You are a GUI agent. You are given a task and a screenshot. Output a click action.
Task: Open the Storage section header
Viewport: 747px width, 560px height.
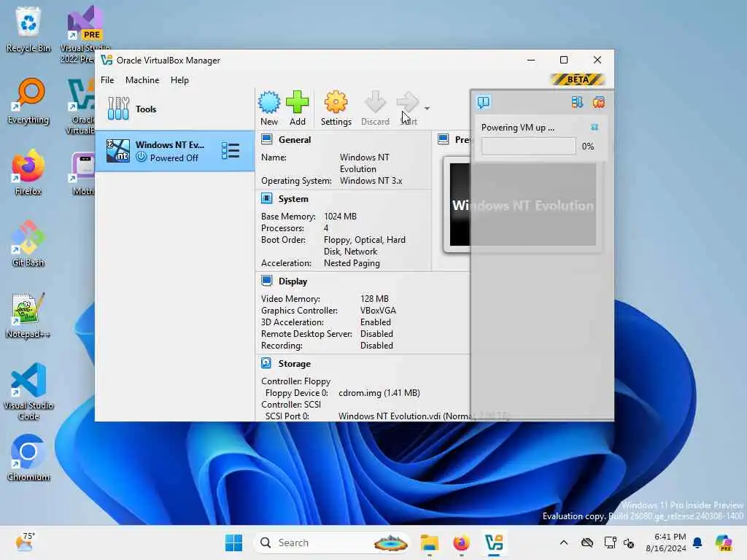pos(295,363)
